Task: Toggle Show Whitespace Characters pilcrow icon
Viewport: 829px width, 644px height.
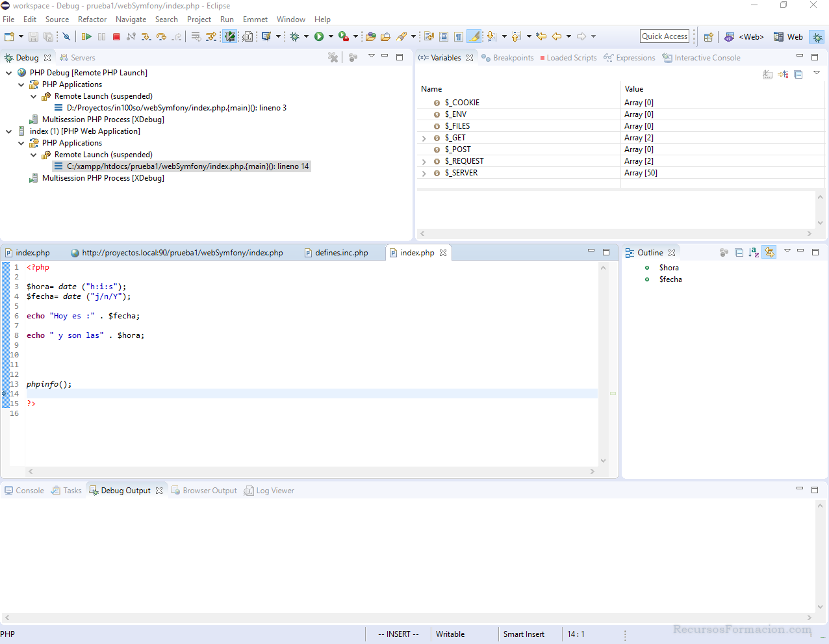Action: point(459,37)
